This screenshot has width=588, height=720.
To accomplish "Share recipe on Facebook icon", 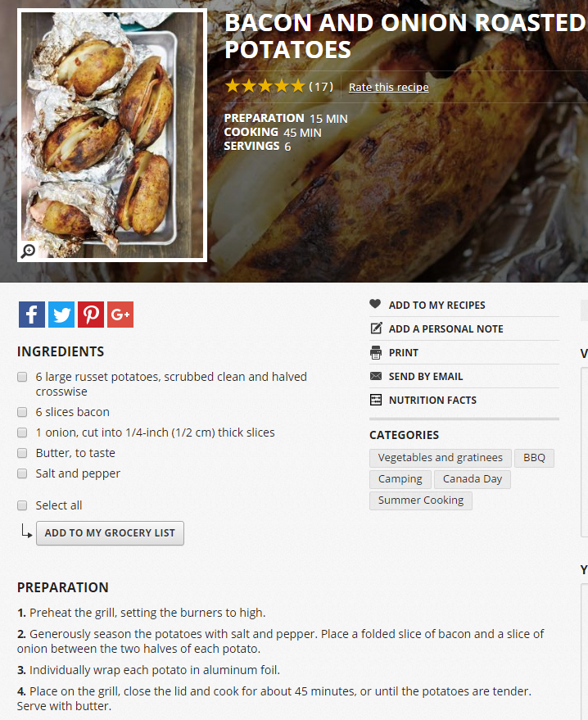I will tap(32, 315).
